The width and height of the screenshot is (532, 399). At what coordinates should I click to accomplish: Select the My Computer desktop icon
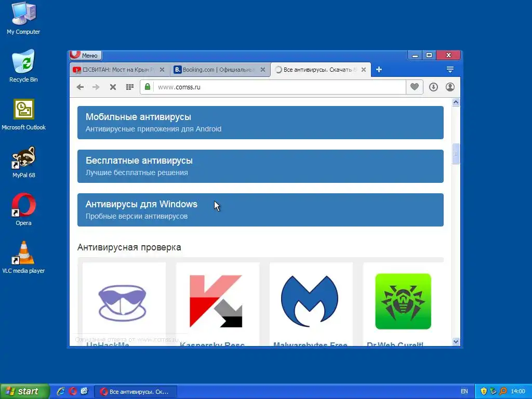click(23, 18)
